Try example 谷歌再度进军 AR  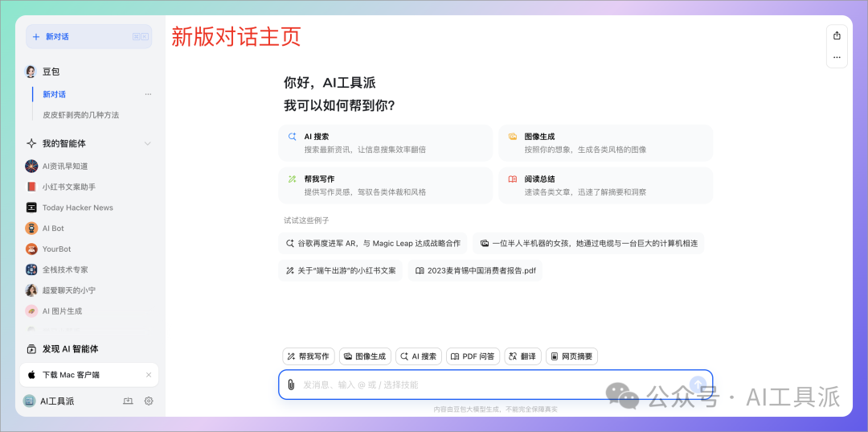[x=373, y=243]
